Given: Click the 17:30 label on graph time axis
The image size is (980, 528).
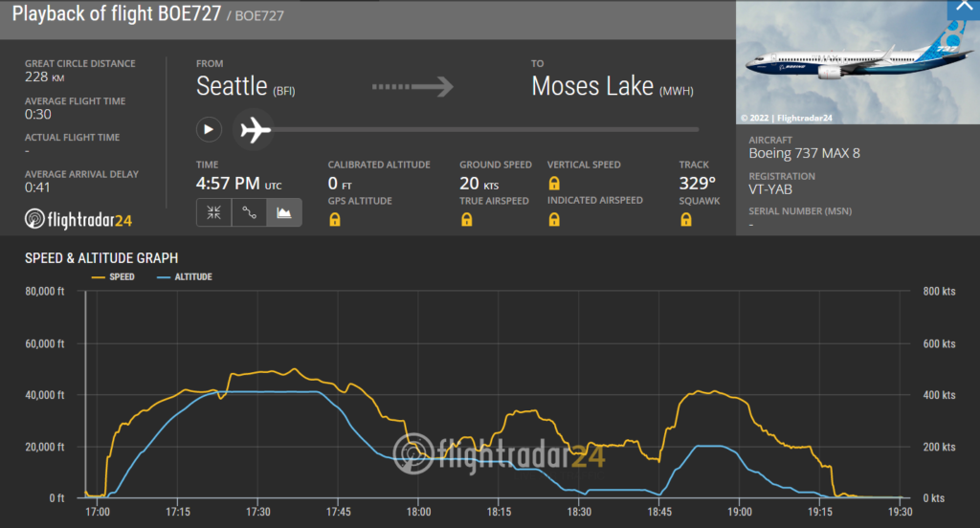Looking at the screenshot, I should (258, 512).
